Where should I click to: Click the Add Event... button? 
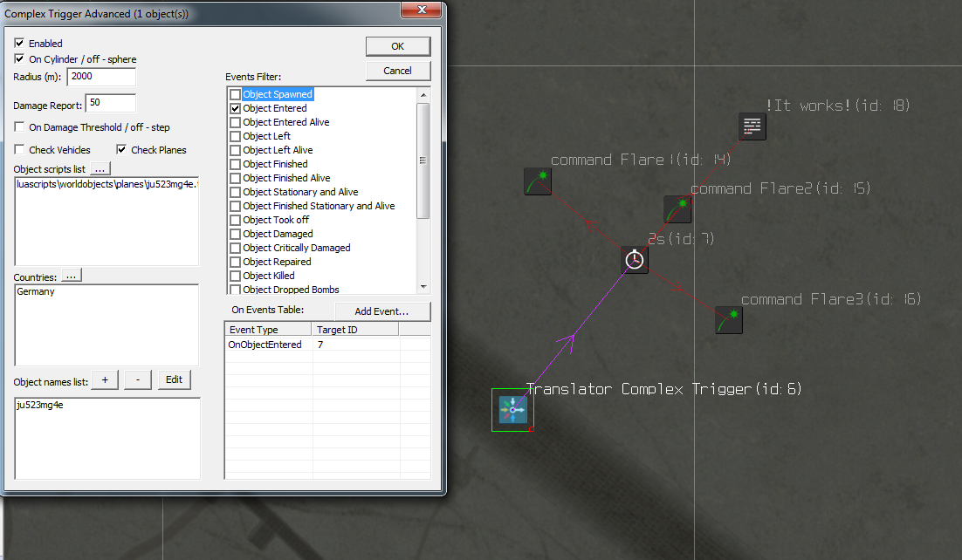[382, 311]
